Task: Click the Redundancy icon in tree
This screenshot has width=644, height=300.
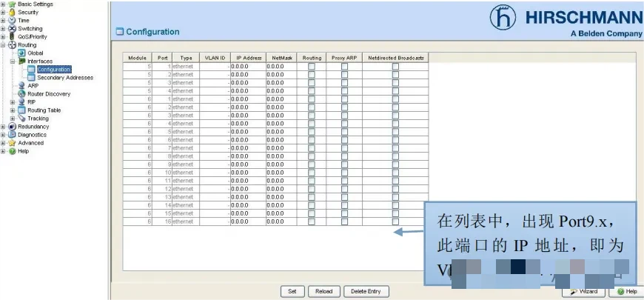Action: click(12, 127)
